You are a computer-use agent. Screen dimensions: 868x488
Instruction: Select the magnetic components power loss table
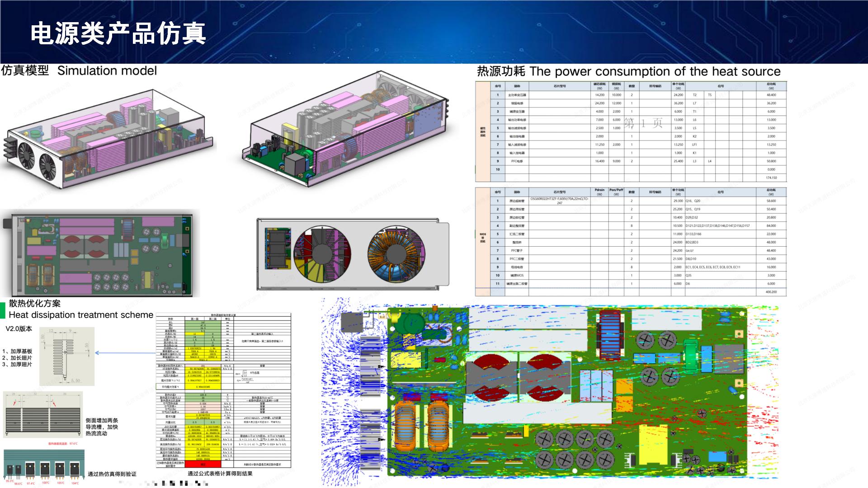tap(631, 132)
